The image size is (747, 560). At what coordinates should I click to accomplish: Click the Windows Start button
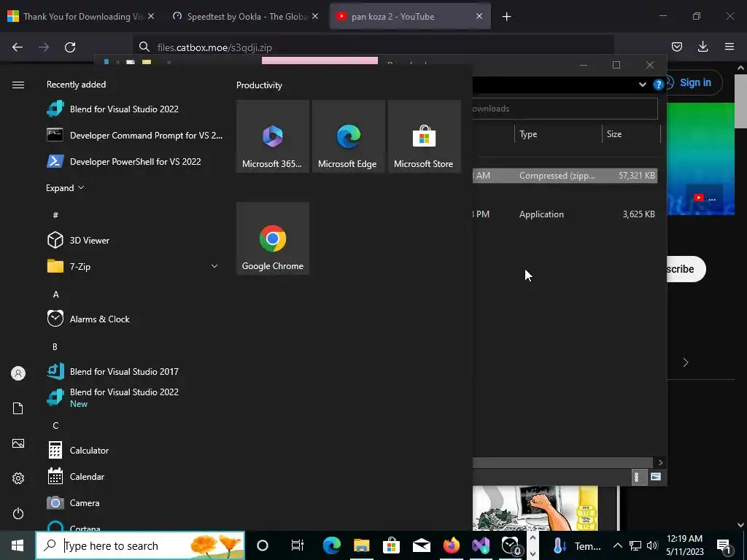tap(18, 545)
